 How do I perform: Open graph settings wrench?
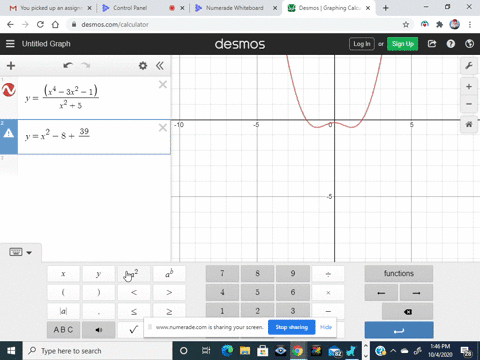(x=469, y=66)
